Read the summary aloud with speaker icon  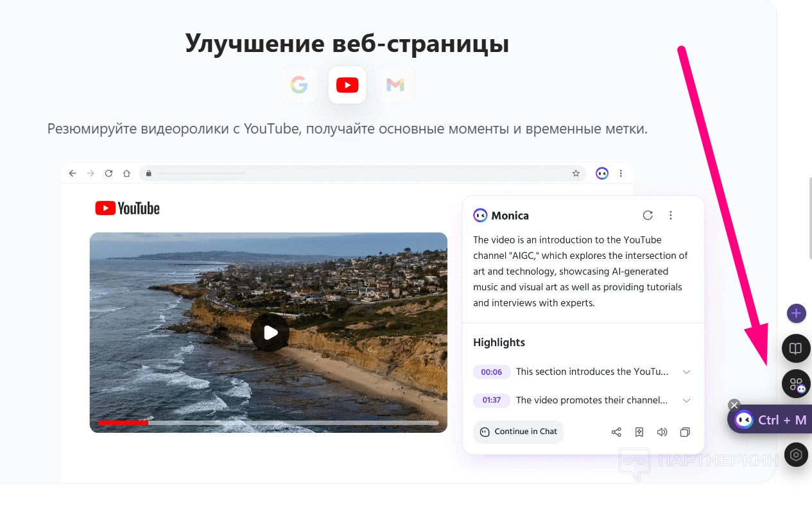pos(662,432)
